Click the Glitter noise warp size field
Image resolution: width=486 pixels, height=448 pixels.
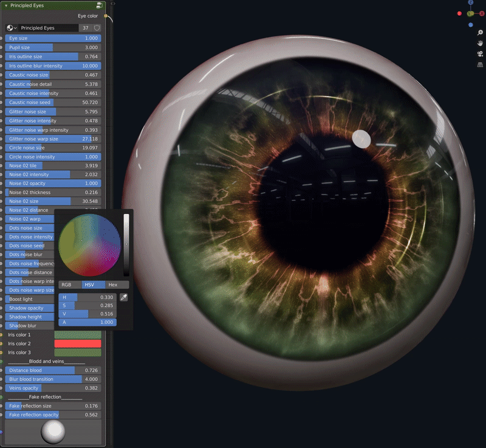click(x=53, y=139)
